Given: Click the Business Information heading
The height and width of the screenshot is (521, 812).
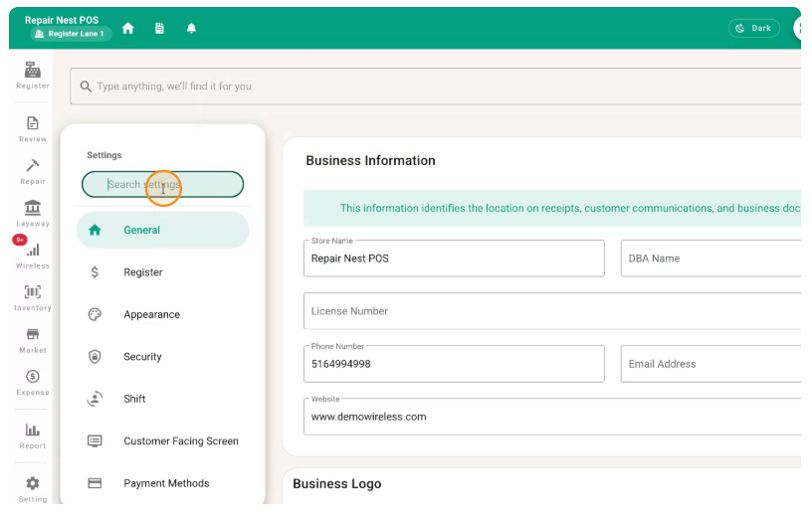Looking at the screenshot, I should click(371, 160).
